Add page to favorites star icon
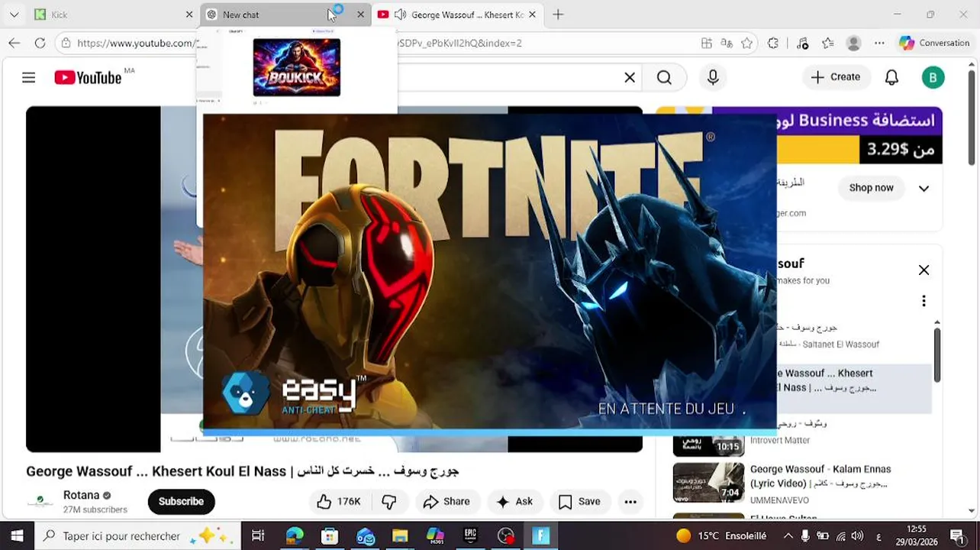This screenshot has width=980, height=550. 746,44
